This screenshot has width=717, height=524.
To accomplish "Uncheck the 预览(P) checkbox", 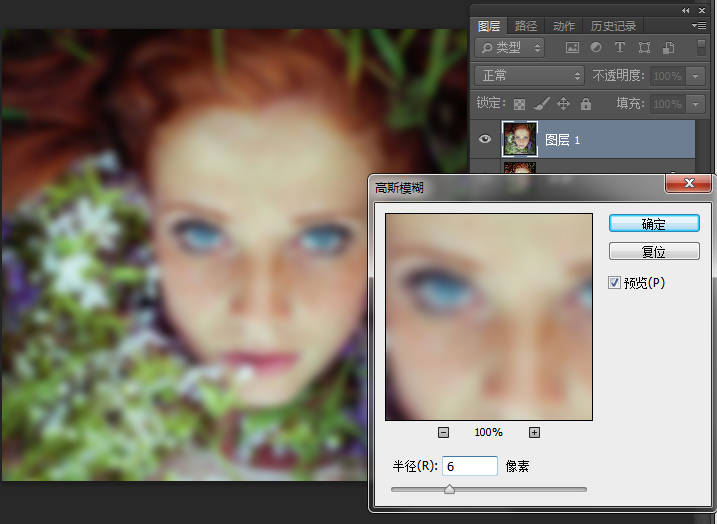I will [x=614, y=283].
